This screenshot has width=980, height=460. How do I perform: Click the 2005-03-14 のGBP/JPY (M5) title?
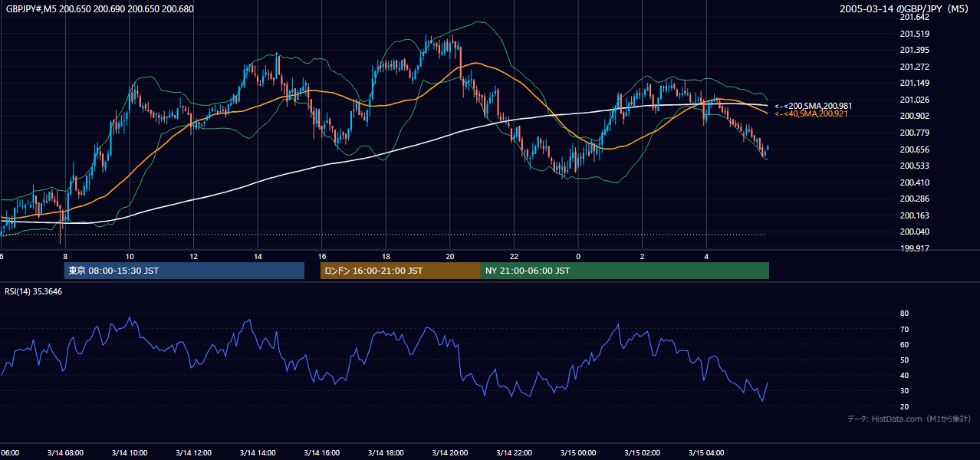[906, 8]
